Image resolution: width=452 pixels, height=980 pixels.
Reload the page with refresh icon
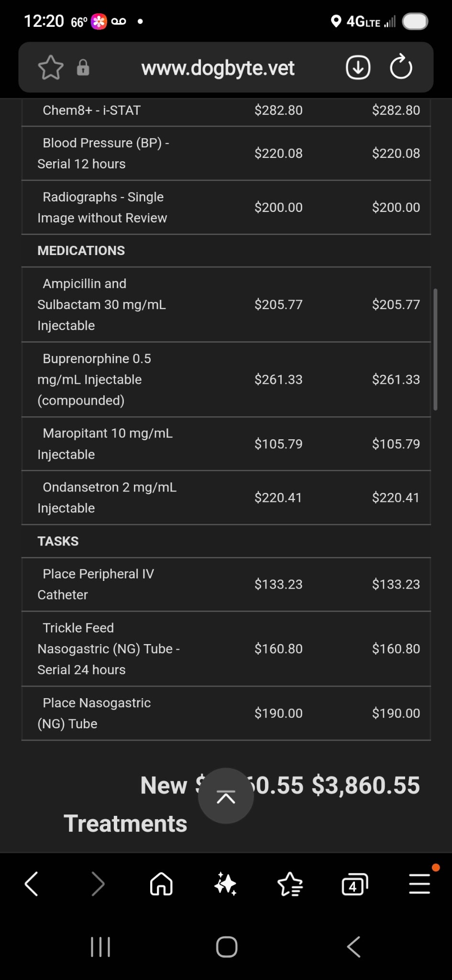pos(401,67)
